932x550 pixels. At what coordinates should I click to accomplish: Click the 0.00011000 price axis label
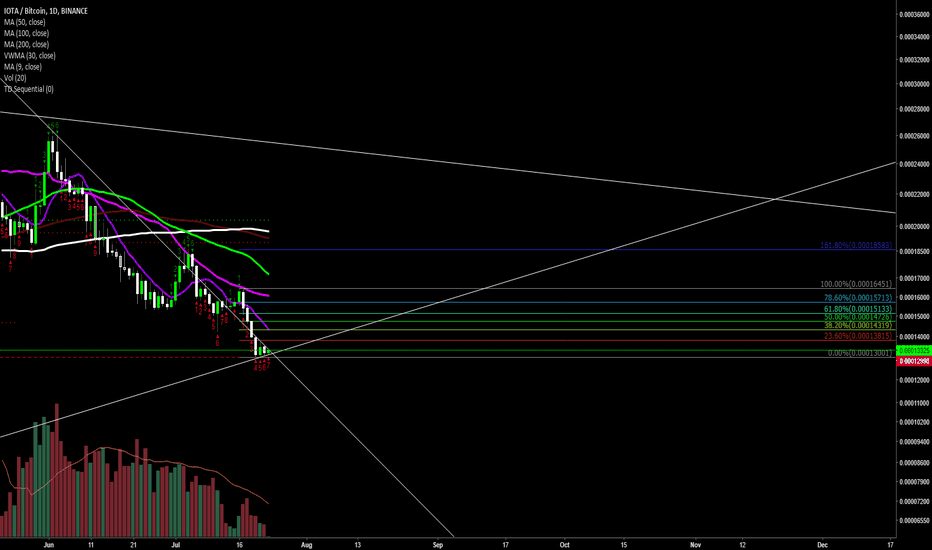click(914, 403)
